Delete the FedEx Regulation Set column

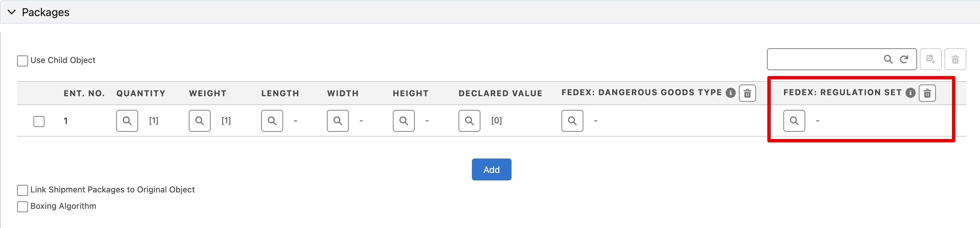pos(927,93)
